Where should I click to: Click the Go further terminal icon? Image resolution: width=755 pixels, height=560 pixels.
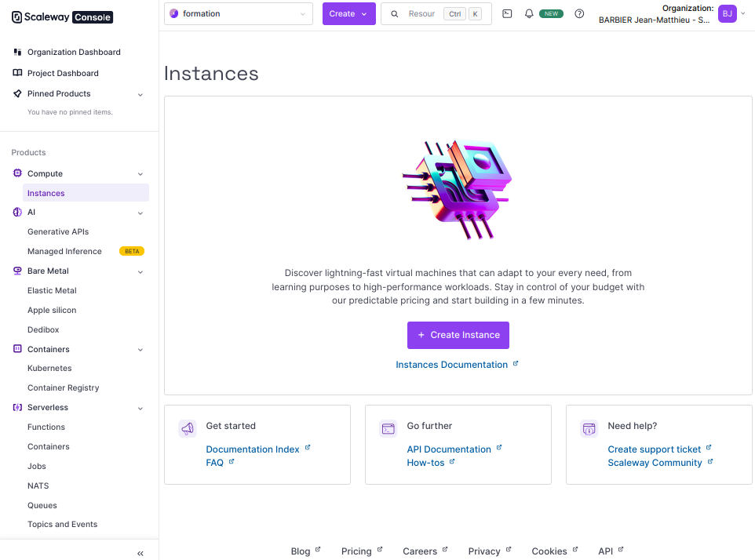point(388,428)
